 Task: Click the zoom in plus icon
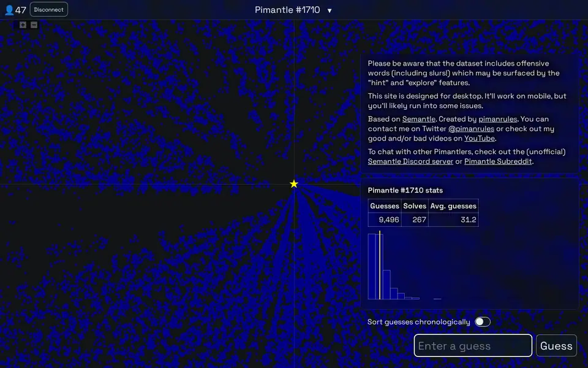(23, 25)
